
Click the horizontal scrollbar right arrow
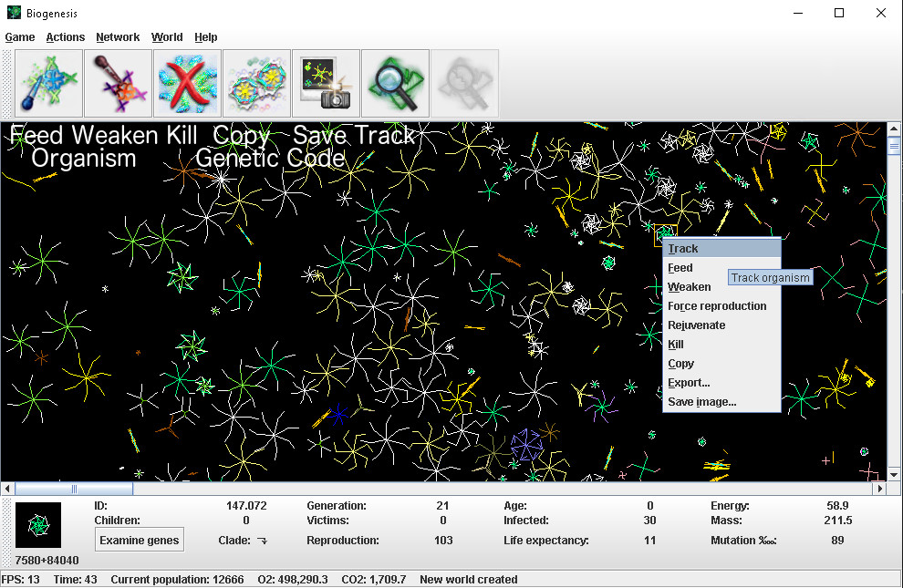pyautogui.click(x=879, y=490)
